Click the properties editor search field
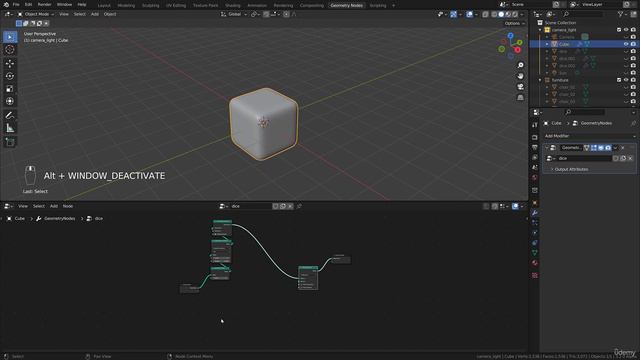The height and width of the screenshot is (360, 640). 585,112
